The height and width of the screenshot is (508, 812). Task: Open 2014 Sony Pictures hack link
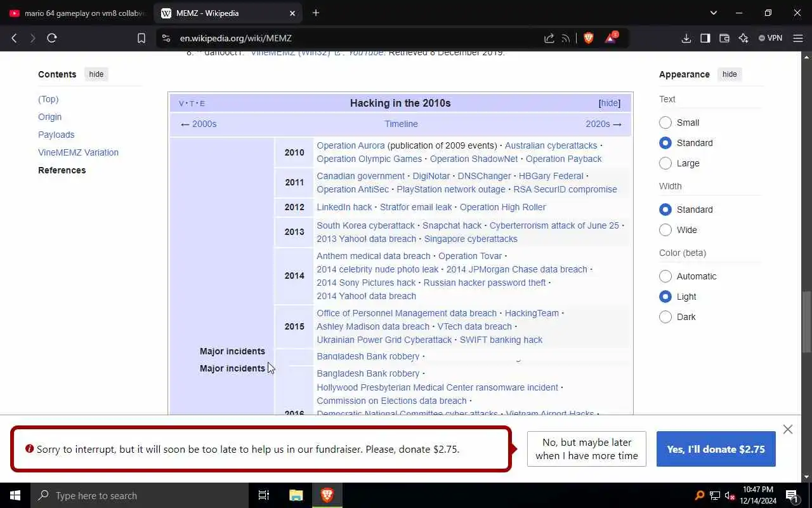[366, 283]
